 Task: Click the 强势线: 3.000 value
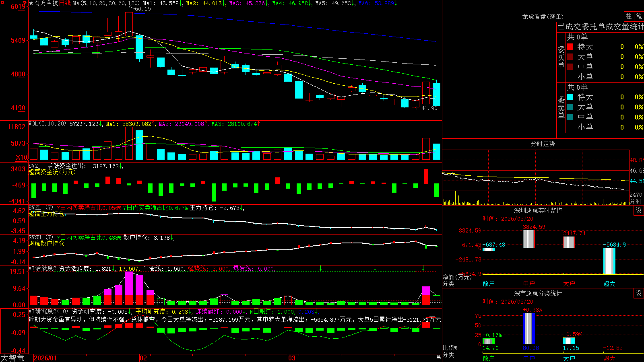pyautogui.click(x=208, y=269)
